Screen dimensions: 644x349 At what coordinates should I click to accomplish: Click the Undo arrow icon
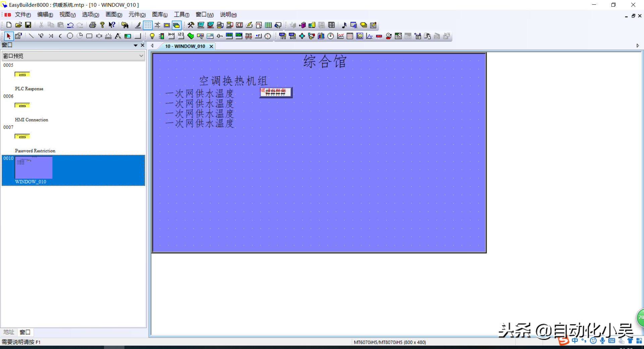[x=70, y=25]
